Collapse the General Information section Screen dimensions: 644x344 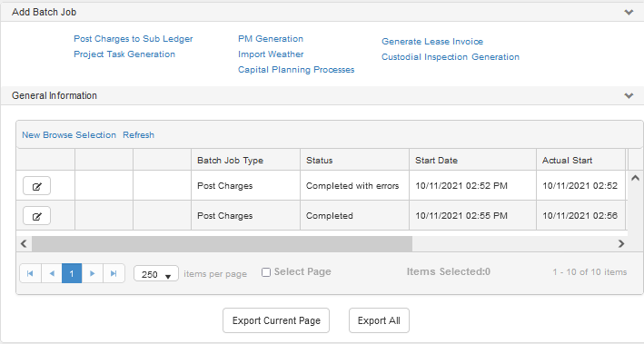[x=629, y=95]
